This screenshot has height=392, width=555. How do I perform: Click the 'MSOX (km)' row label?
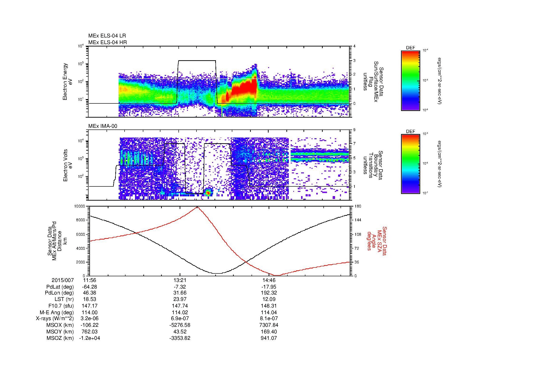(x=60, y=325)
